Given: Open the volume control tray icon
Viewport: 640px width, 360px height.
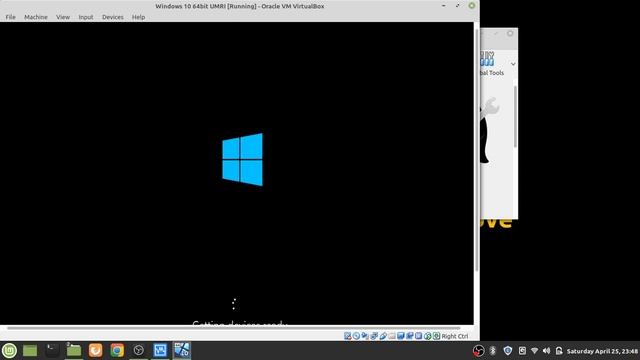Looking at the screenshot, I should click(x=547, y=351).
